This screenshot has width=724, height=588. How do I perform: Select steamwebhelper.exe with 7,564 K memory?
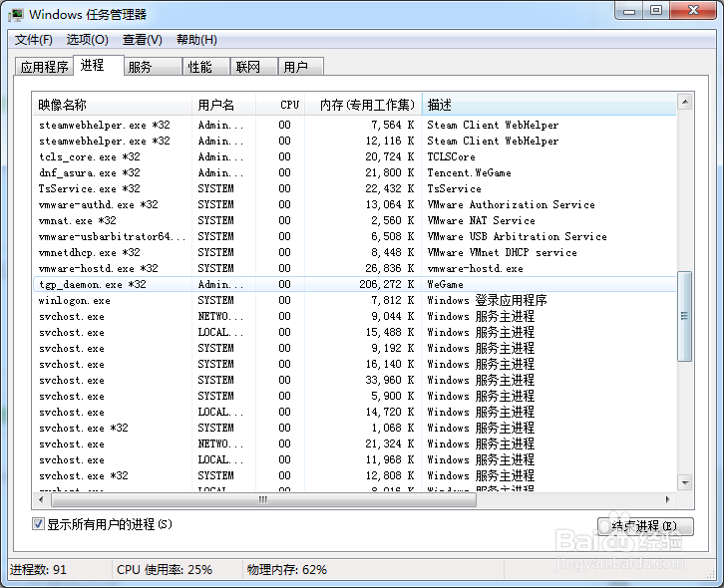(x=355, y=126)
